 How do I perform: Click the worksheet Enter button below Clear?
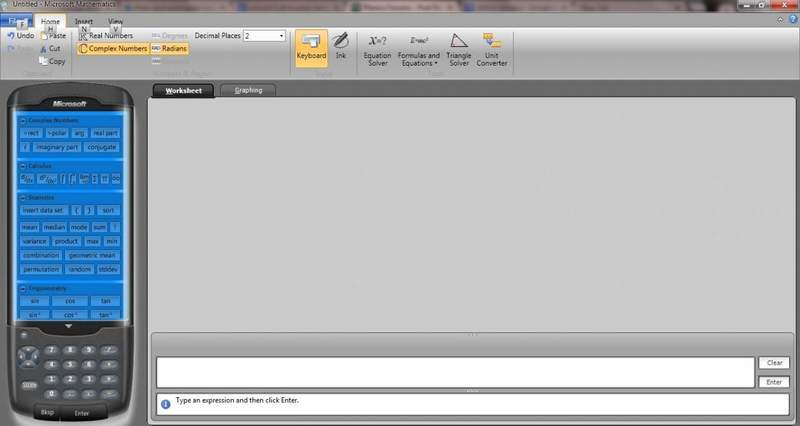pyautogui.click(x=774, y=382)
